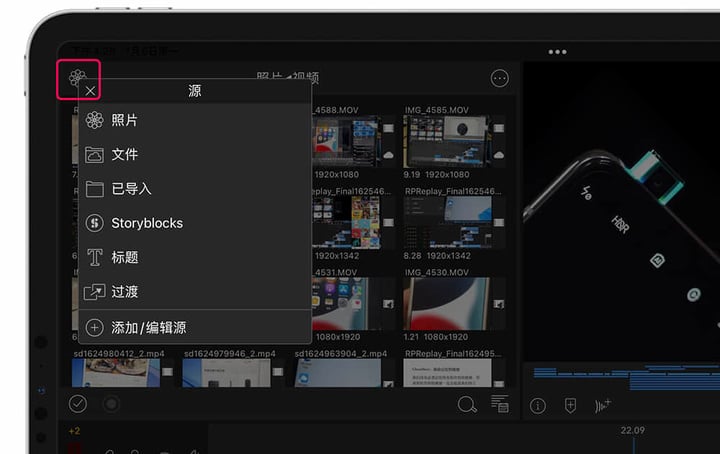720x454 pixels.
Task: Click the +2 label on the timeline
Action: 74,431
